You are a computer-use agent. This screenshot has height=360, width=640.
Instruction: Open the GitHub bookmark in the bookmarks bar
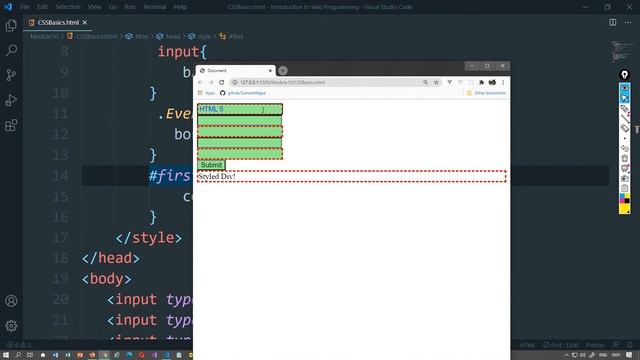[243, 93]
